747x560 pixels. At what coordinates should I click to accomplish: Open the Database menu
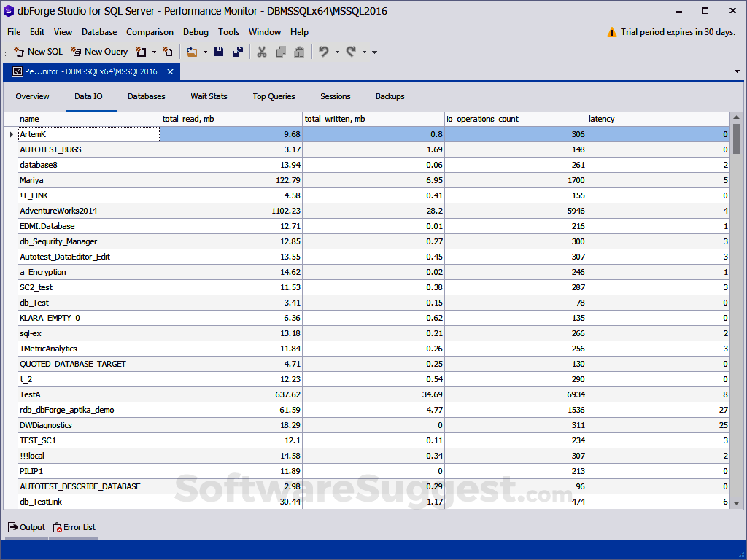click(98, 32)
